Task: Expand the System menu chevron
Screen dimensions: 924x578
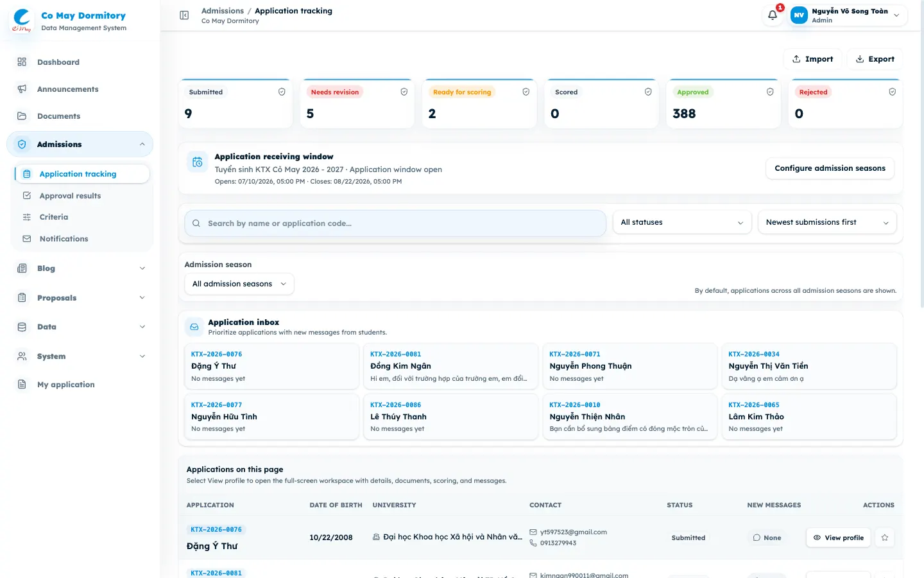Action: click(142, 356)
